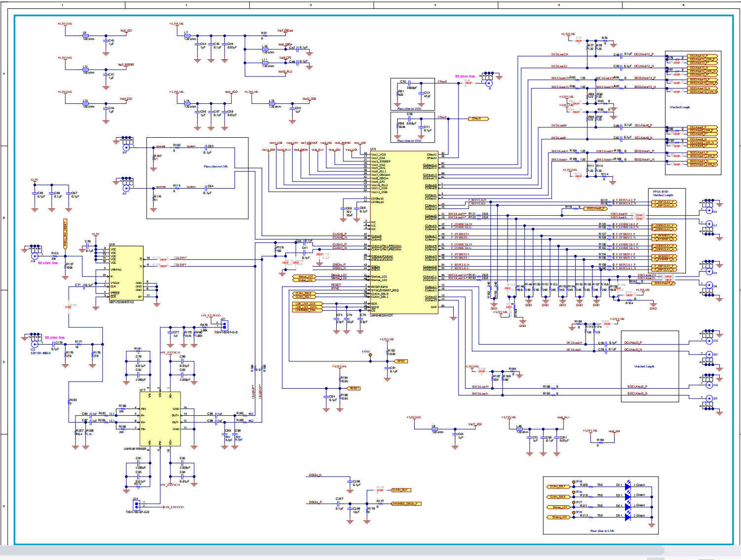The width and height of the screenshot is (741, 560).
Task: Click zone number 5 on the top ruler
Action: click(x=559, y=5)
